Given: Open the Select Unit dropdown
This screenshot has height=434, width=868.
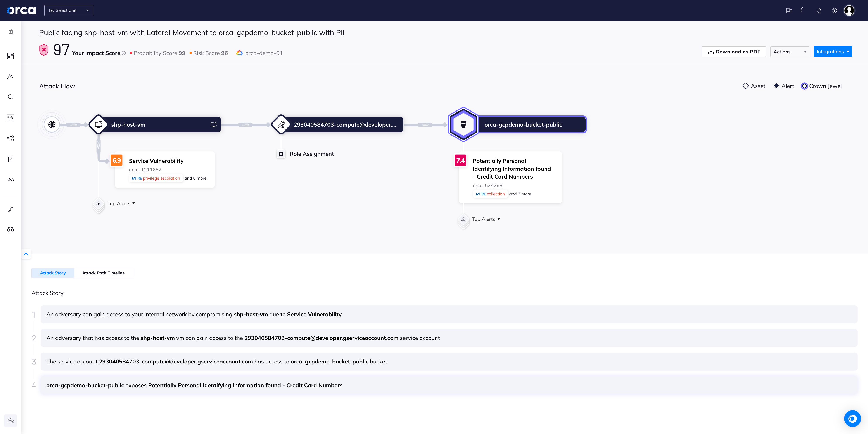Looking at the screenshot, I should tap(68, 10).
